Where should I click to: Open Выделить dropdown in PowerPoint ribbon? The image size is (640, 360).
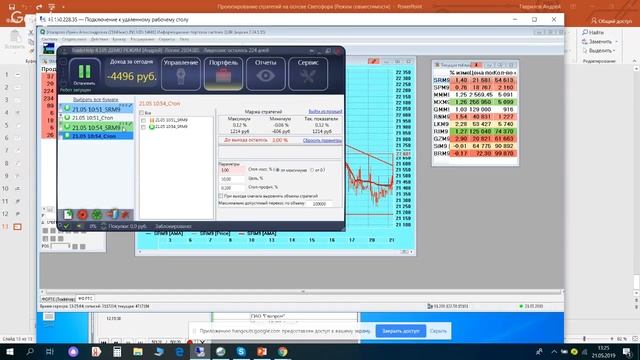[600, 51]
